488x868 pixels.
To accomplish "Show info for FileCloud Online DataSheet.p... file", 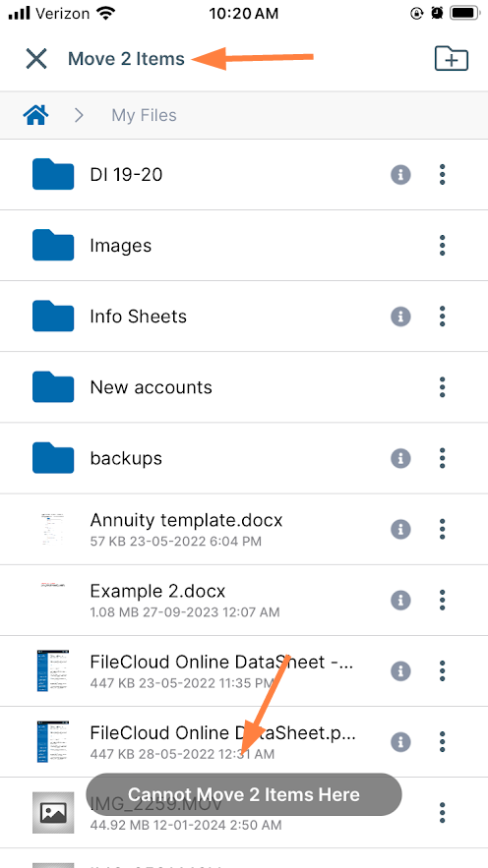I will (x=400, y=742).
